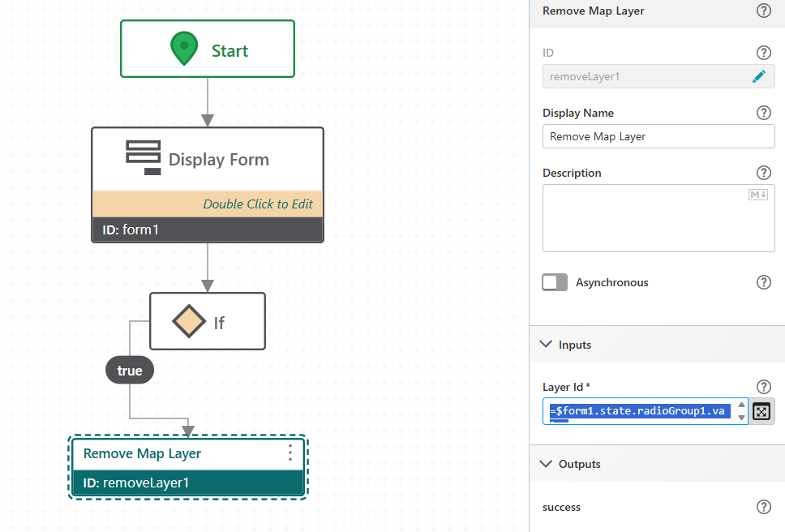Open the expression editor button for Layer Id
This screenshot has height=532, width=785.
[761, 411]
